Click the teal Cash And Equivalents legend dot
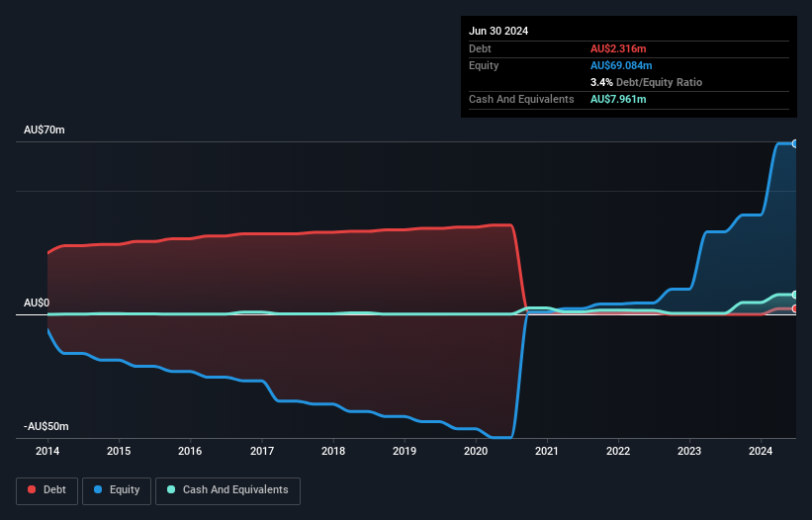The height and width of the screenshot is (520, 812). pos(171,489)
